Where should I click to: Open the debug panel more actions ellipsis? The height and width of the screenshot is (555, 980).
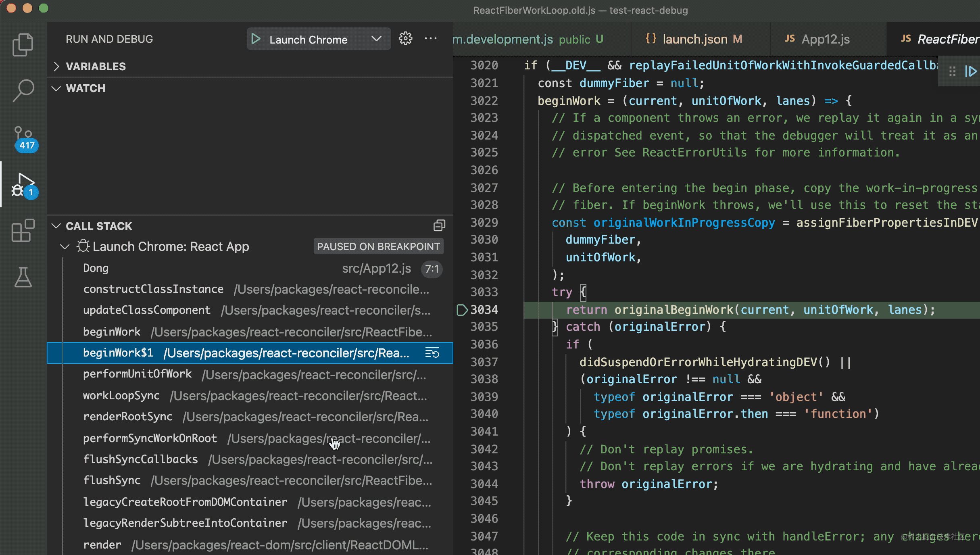click(430, 39)
